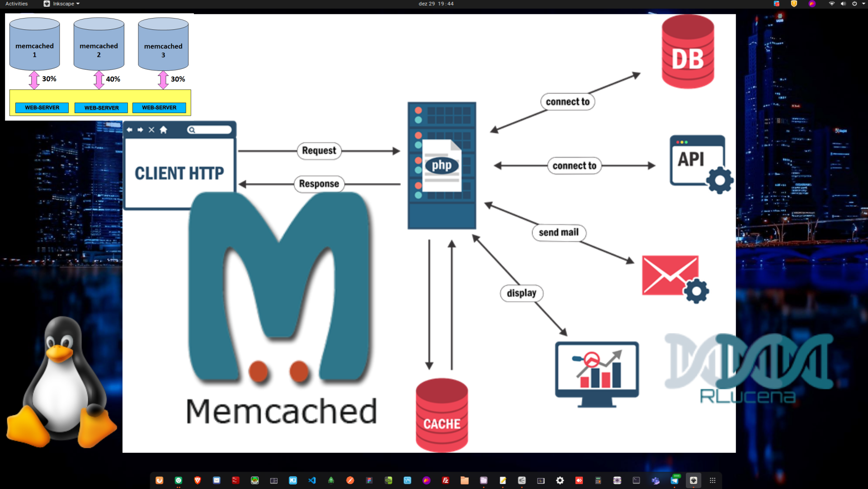Open the Activities overview
Image resolution: width=868 pixels, height=489 pixels.
click(x=17, y=4)
